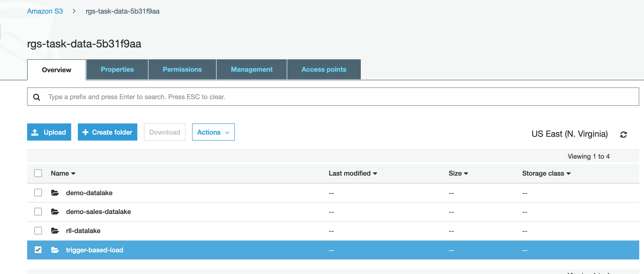Click the upload arrow icon

tap(35, 132)
